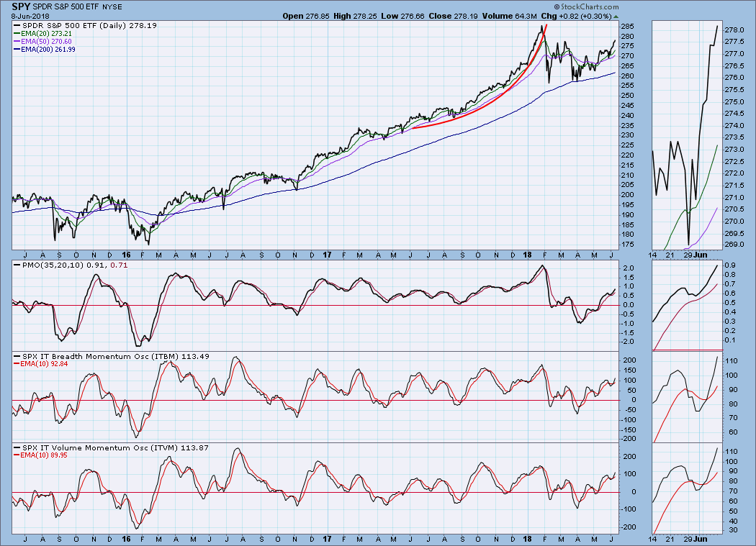This screenshot has width=756, height=546.
Task: Click the 285 price axis label
Action: 627,27
